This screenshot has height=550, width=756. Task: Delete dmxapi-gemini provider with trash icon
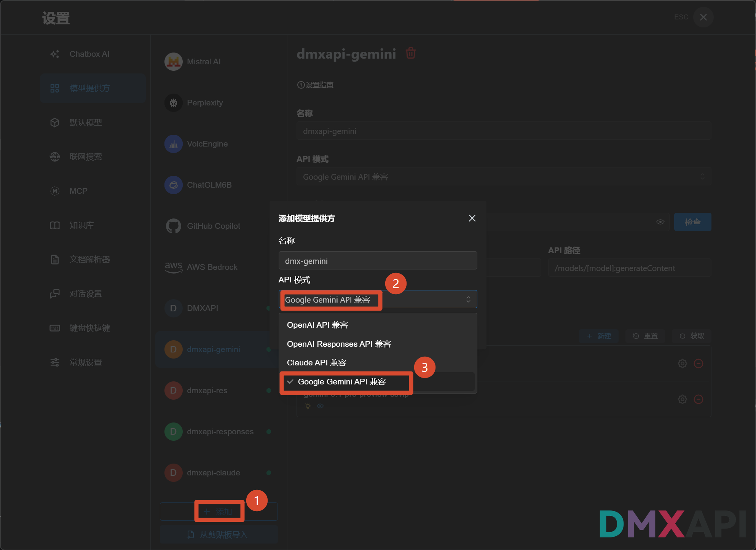point(411,53)
